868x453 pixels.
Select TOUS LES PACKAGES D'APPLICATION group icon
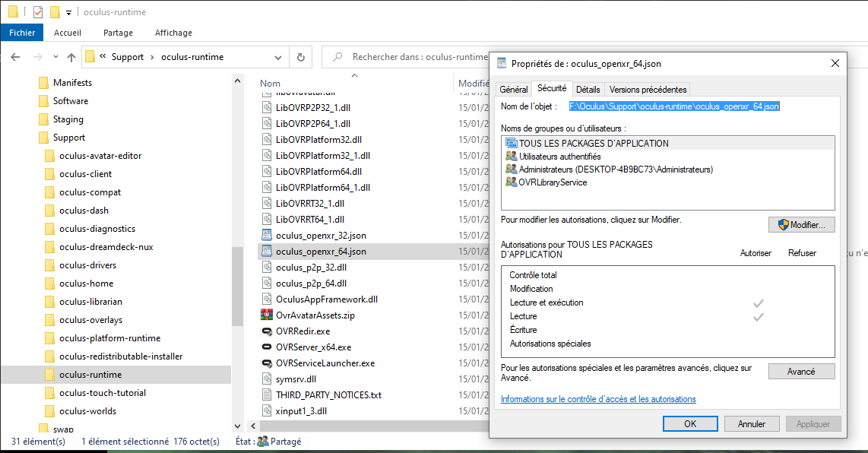click(x=512, y=143)
